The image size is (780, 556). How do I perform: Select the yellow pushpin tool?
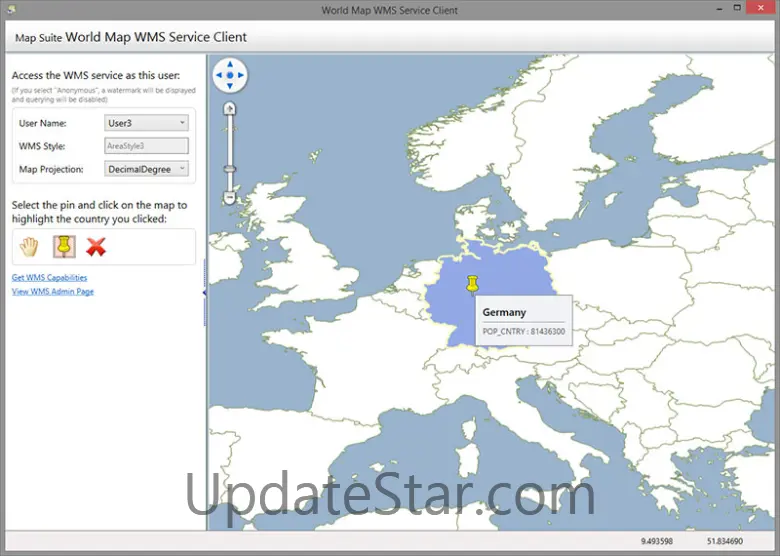pos(64,247)
